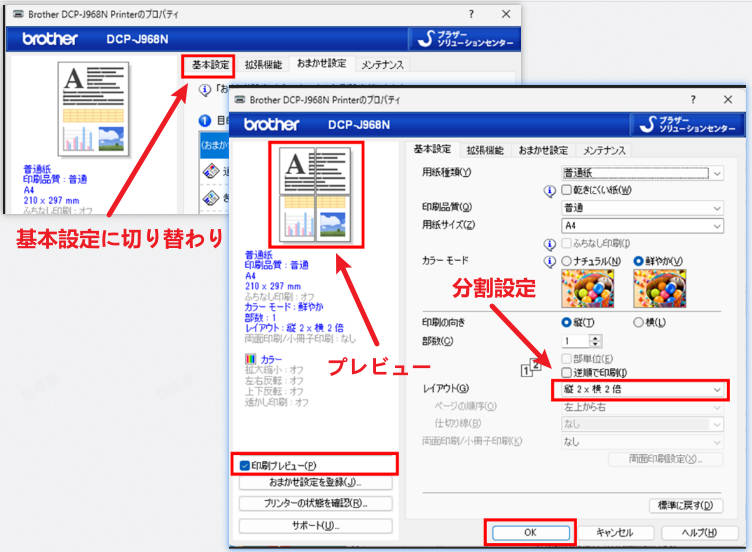Open 用紙種類 dropdown
Image resolution: width=752 pixels, height=552 pixels.
[x=642, y=173]
